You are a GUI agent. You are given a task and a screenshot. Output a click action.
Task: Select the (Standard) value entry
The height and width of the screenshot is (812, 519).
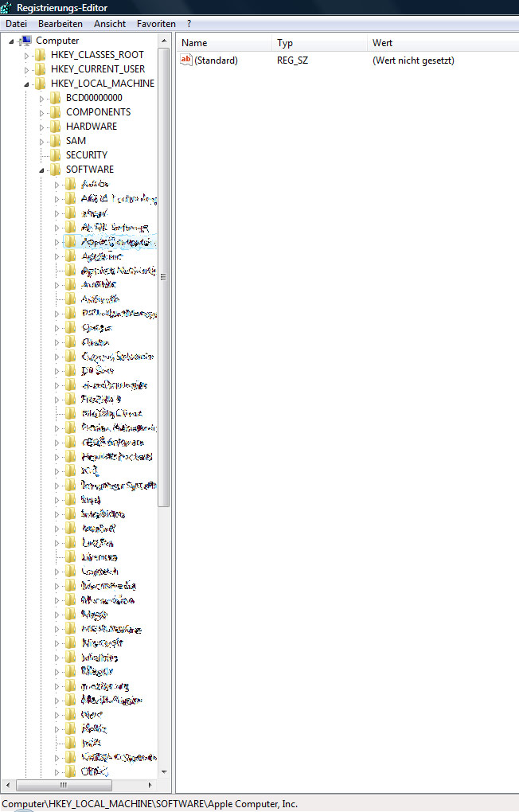point(216,61)
